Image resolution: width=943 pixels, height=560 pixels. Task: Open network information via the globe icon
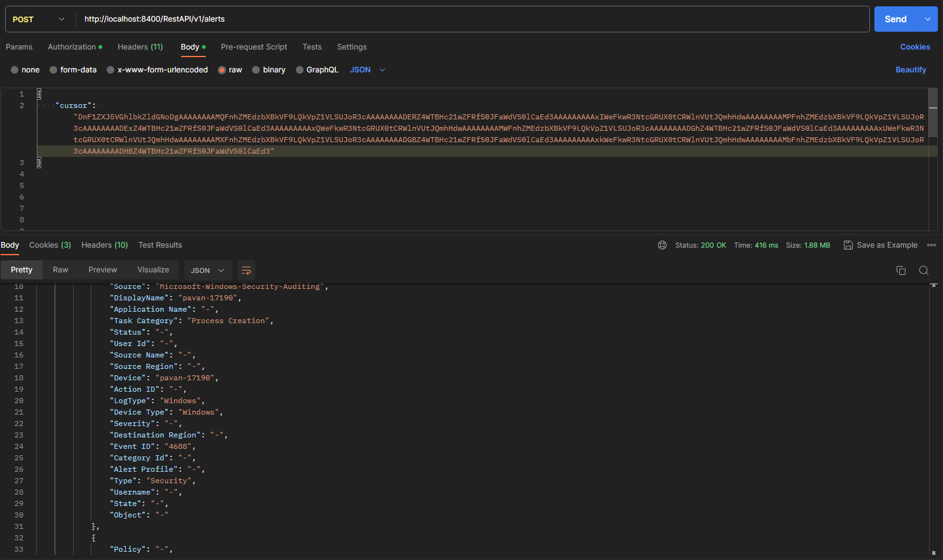pos(662,244)
